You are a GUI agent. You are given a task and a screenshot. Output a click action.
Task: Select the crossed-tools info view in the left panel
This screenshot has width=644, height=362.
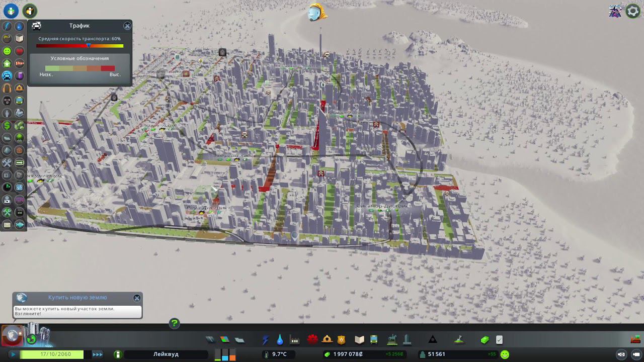click(x=7, y=163)
